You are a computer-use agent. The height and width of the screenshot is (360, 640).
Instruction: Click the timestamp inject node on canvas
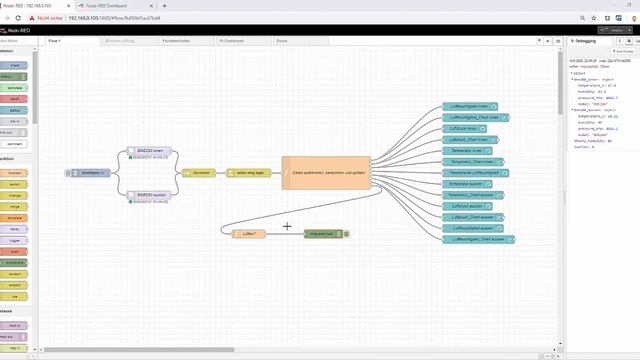(91, 173)
